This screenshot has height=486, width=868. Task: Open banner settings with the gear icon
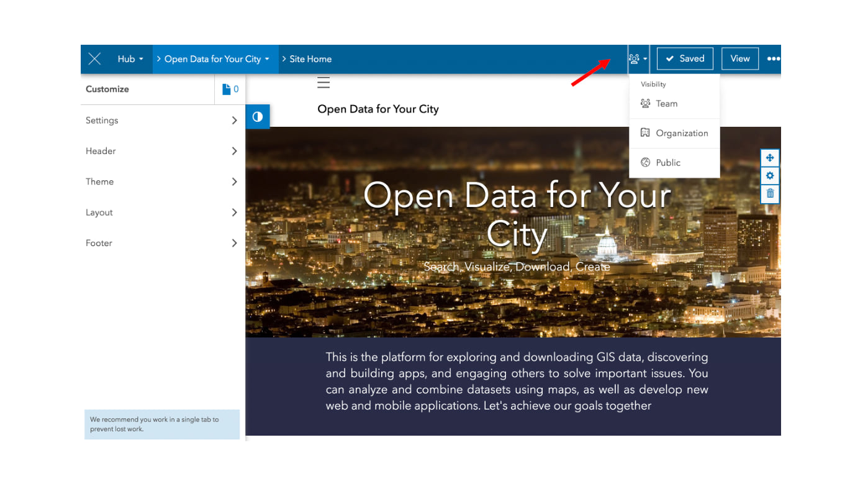coord(770,176)
